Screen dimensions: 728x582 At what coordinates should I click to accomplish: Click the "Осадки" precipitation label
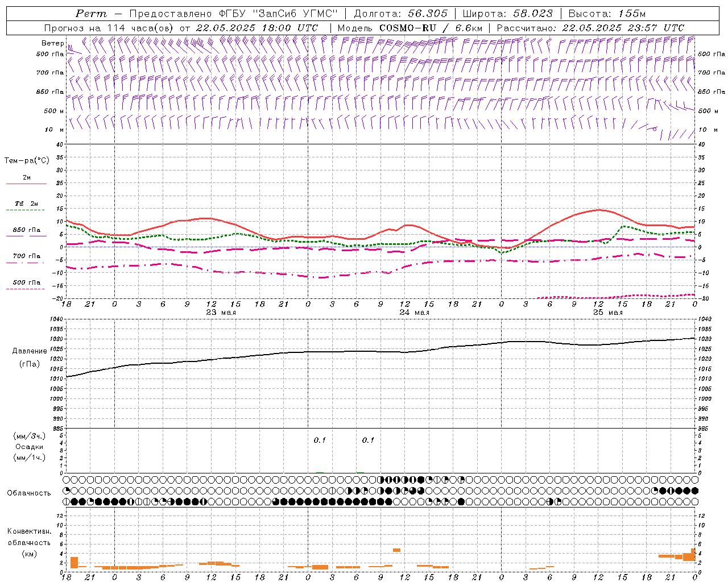point(30,447)
